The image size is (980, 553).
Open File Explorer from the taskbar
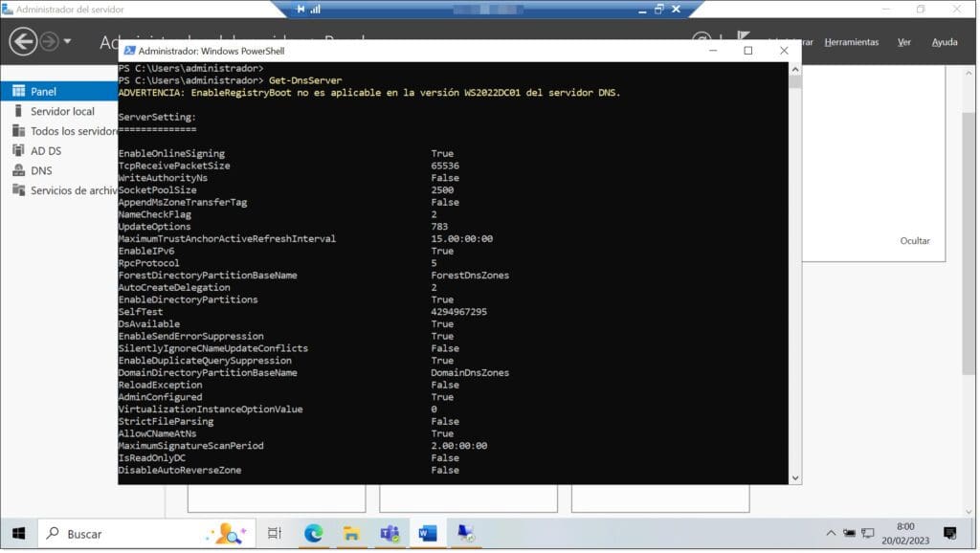point(351,533)
